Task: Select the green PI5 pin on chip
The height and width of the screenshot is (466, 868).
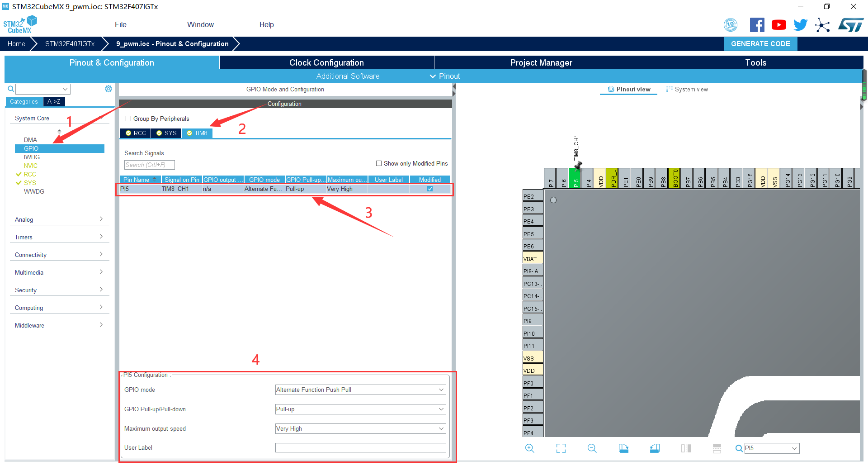Action: (x=576, y=178)
